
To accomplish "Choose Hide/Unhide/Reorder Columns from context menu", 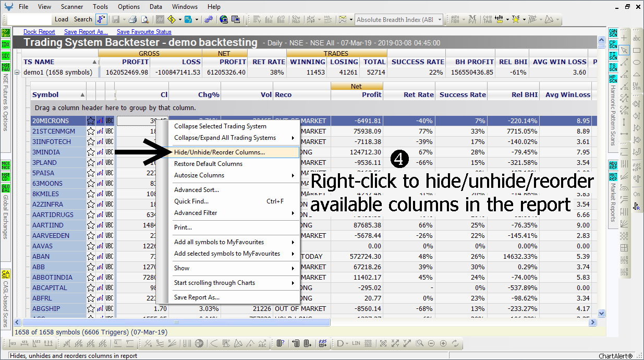I will pos(236,152).
